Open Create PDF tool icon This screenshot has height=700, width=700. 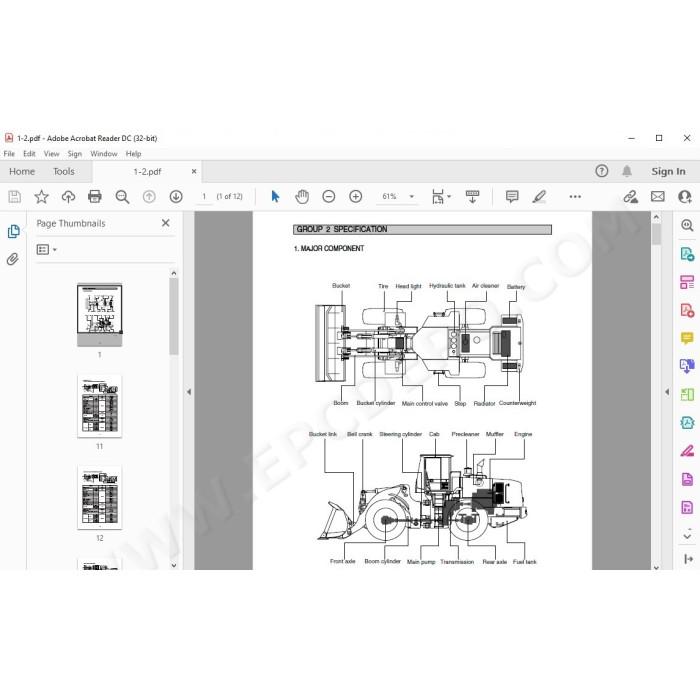click(687, 310)
